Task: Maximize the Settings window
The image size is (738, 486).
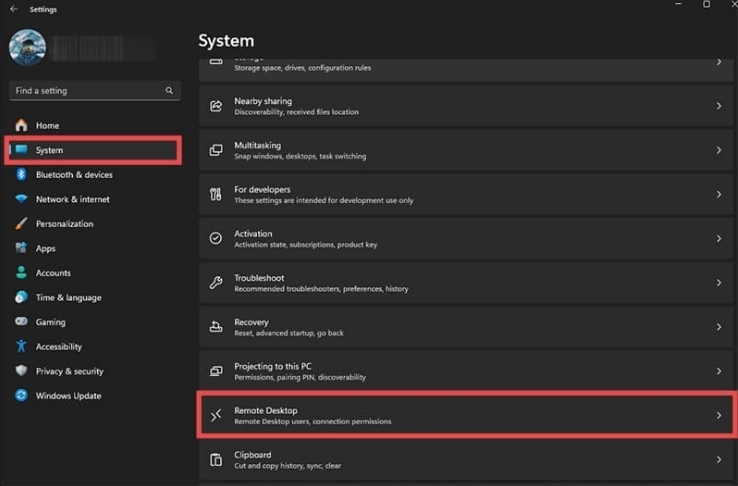Action: point(706,4)
